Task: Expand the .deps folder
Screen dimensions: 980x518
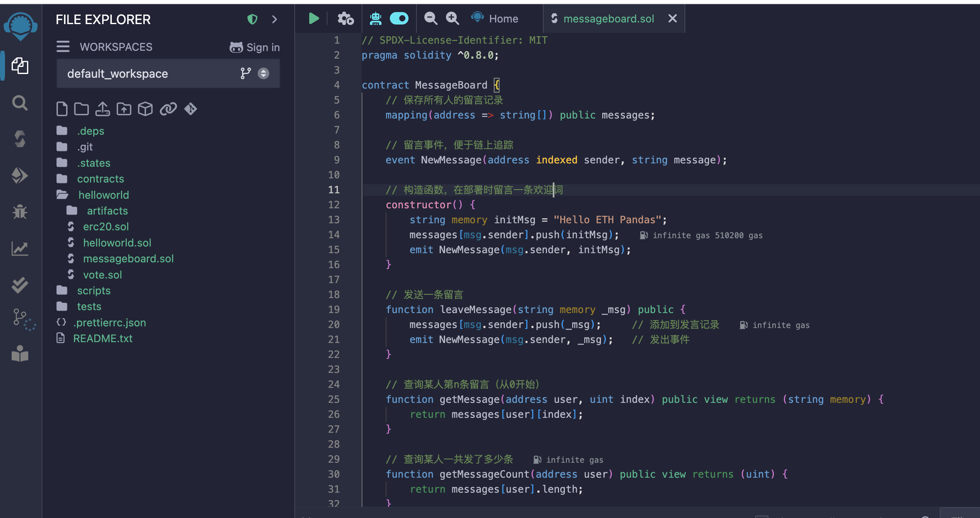Action: coord(91,131)
